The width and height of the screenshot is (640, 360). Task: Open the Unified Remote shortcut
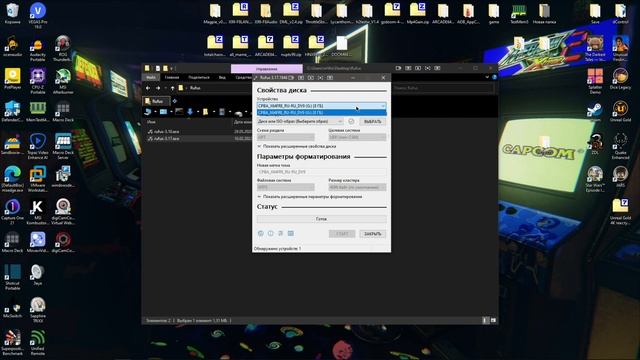point(38,342)
